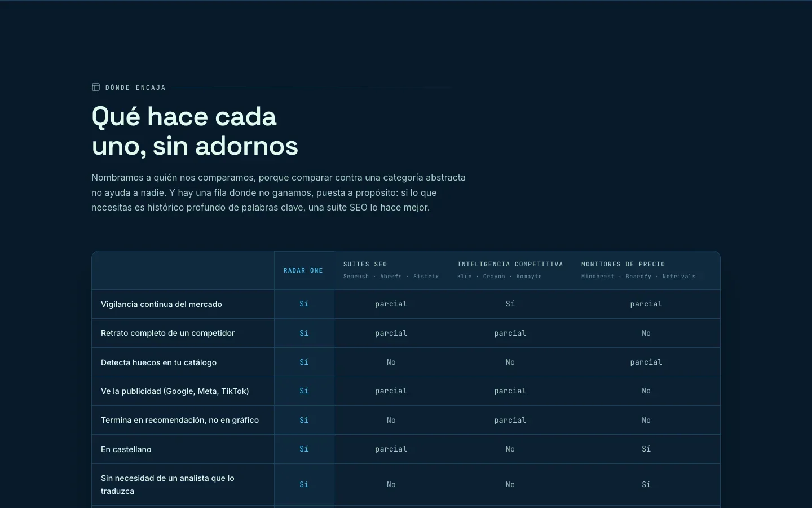Click Inteligencia Competitiva "No" in En castellano row
The height and width of the screenshot is (508, 812).
(510, 449)
